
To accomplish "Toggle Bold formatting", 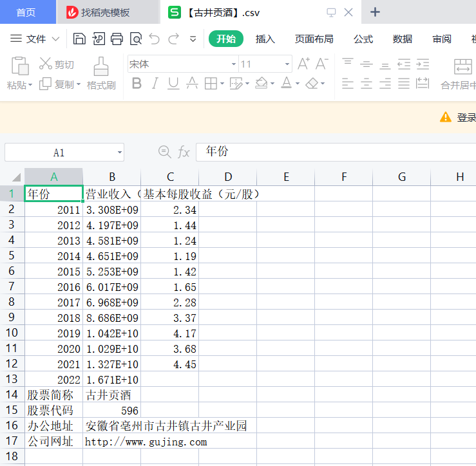I will tap(137, 84).
